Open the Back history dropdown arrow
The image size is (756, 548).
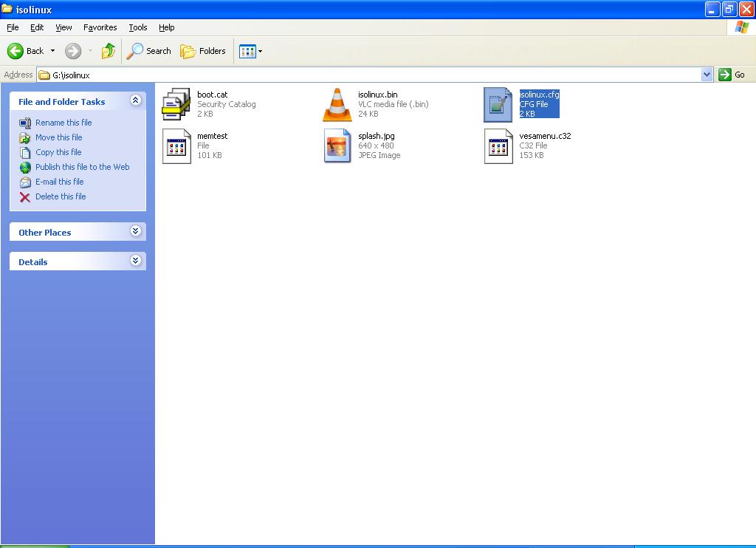(x=52, y=51)
